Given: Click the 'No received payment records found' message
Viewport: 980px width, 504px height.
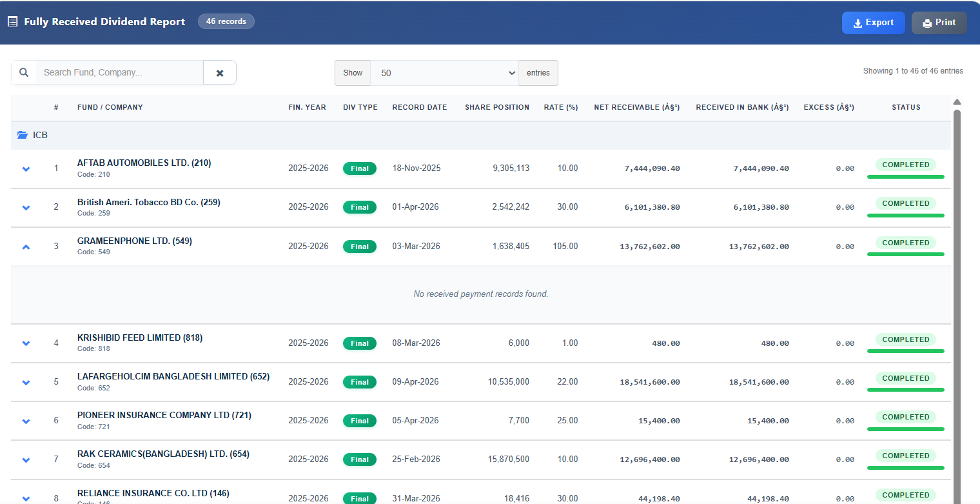Looking at the screenshot, I should click(481, 294).
